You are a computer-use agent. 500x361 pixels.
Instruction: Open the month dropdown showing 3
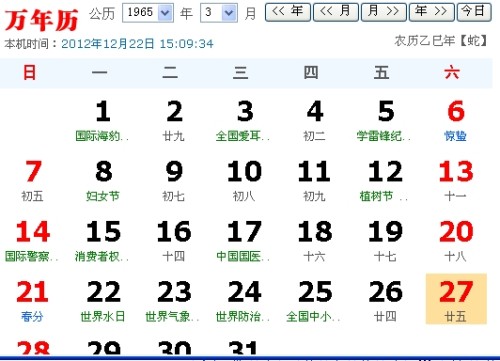[x=219, y=13]
